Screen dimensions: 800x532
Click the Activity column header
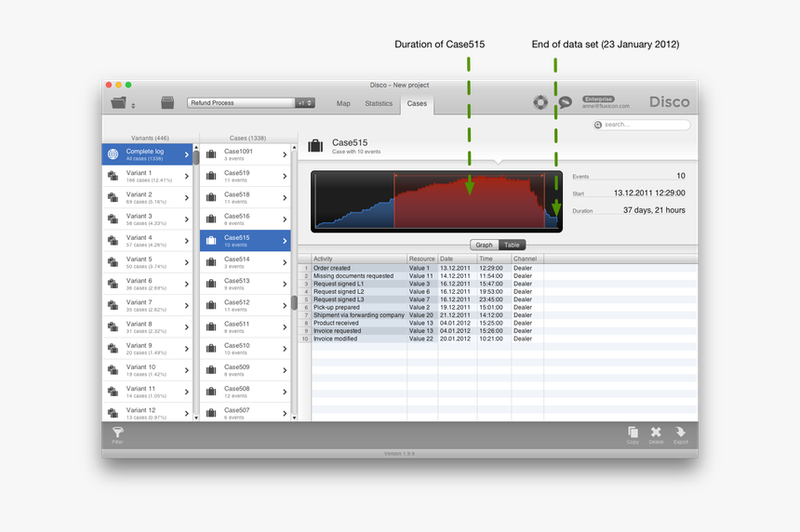click(x=359, y=259)
